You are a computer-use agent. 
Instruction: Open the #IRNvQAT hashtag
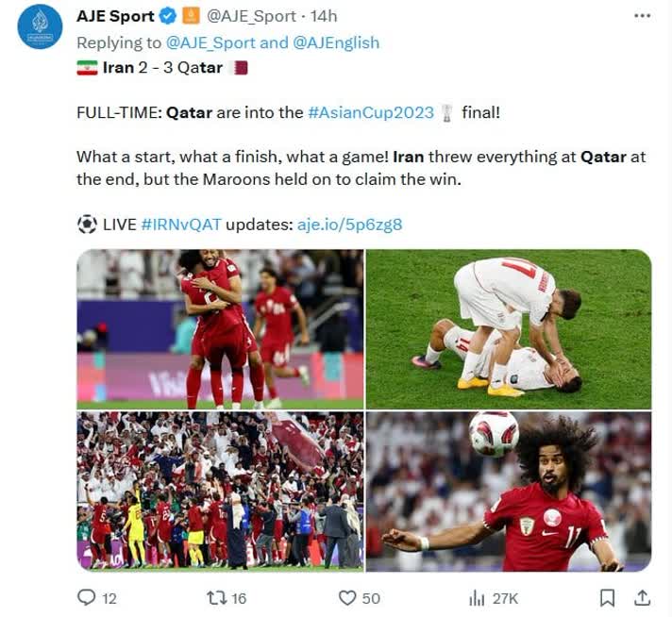(181, 225)
